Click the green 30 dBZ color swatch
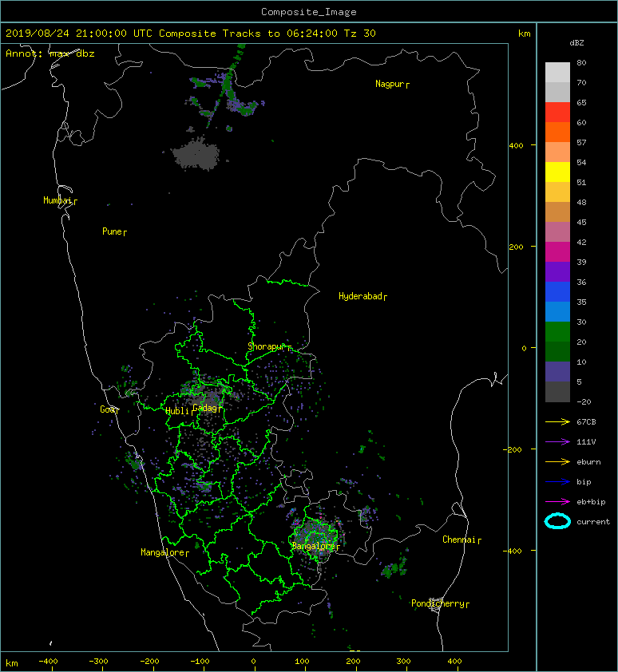618x672 pixels. pos(557,331)
